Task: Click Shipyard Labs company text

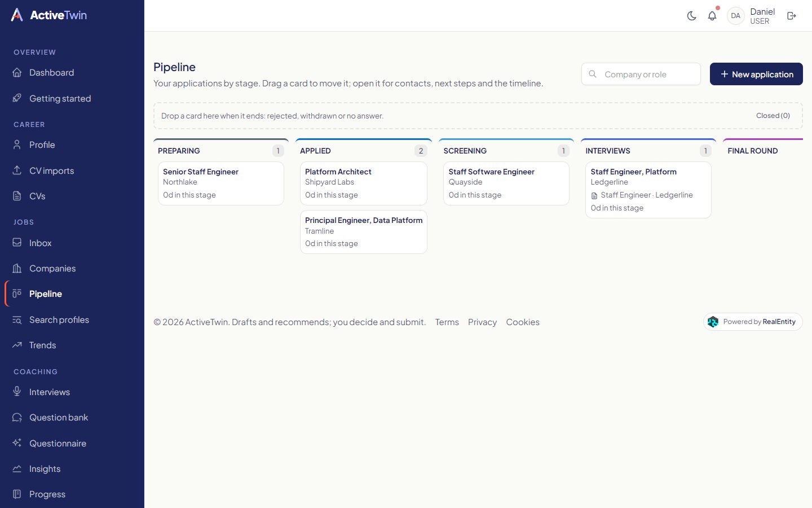Action: (330, 182)
